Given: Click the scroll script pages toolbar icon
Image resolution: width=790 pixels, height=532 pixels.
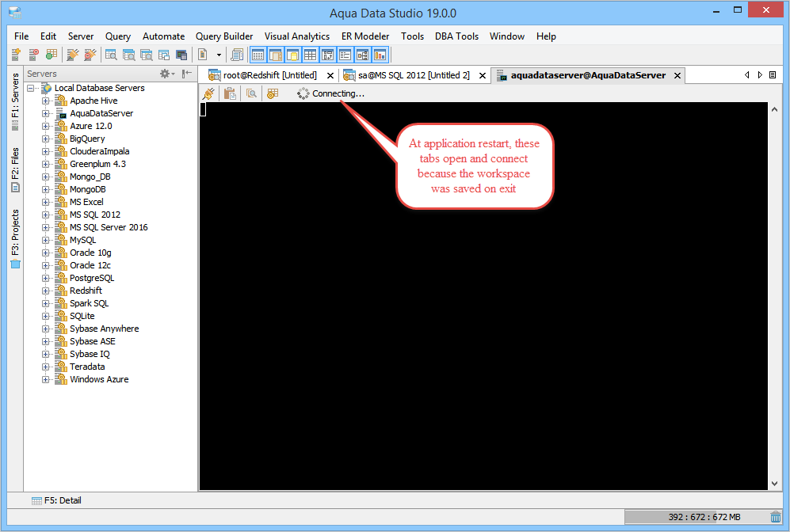Looking at the screenshot, I should coord(237,55).
